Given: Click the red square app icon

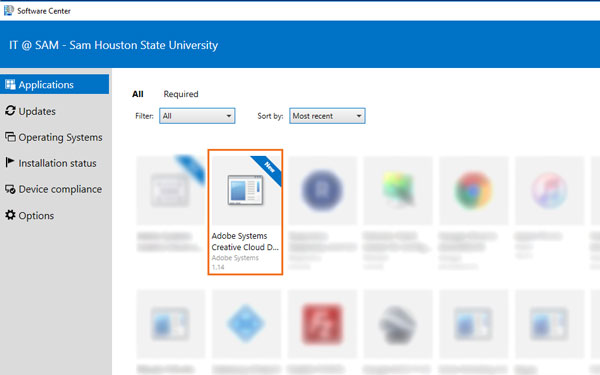Looking at the screenshot, I should pyautogui.click(x=322, y=324).
